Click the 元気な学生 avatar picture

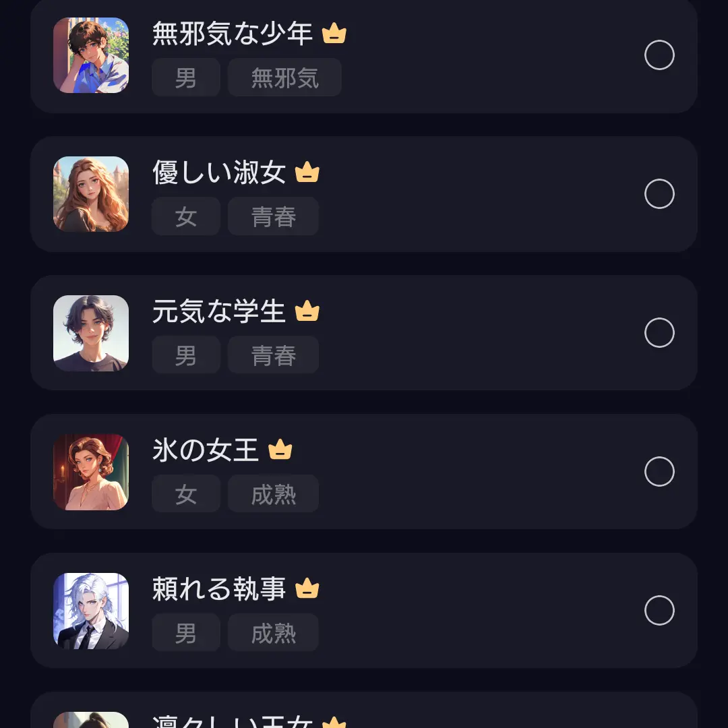tap(91, 333)
